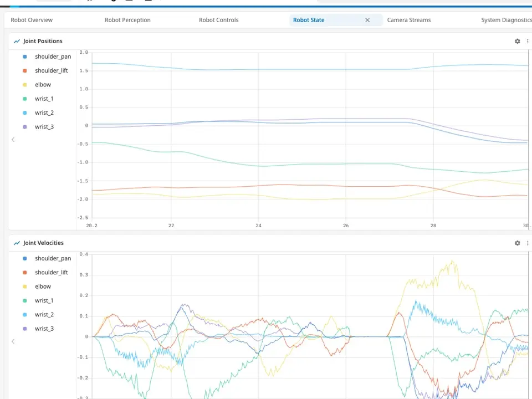This screenshot has width=532, height=399.
Task: Open the System Diagnostics tab
Action: tap(506, 20)
